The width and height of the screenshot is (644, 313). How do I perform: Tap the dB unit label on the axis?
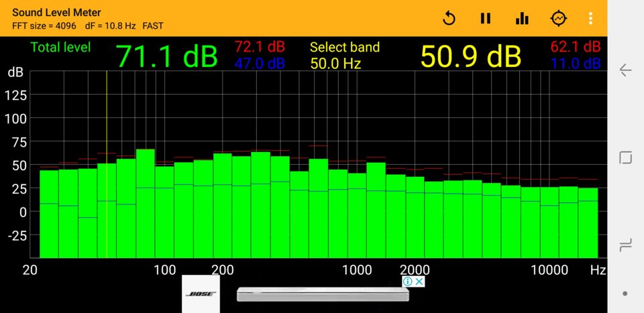(15, 73)
